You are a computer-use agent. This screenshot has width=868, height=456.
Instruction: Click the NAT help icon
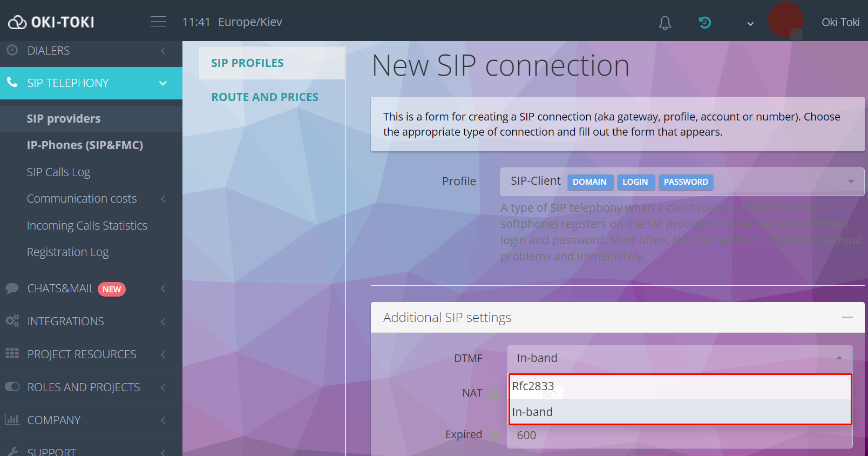click(x=494, y=394)
